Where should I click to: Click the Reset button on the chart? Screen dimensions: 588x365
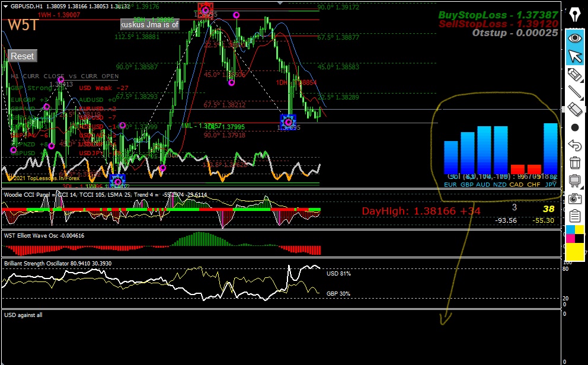pos(22,56)
